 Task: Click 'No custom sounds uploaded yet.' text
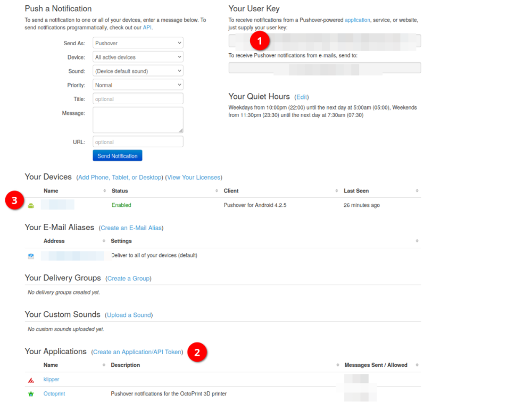(x=66, y=329)
